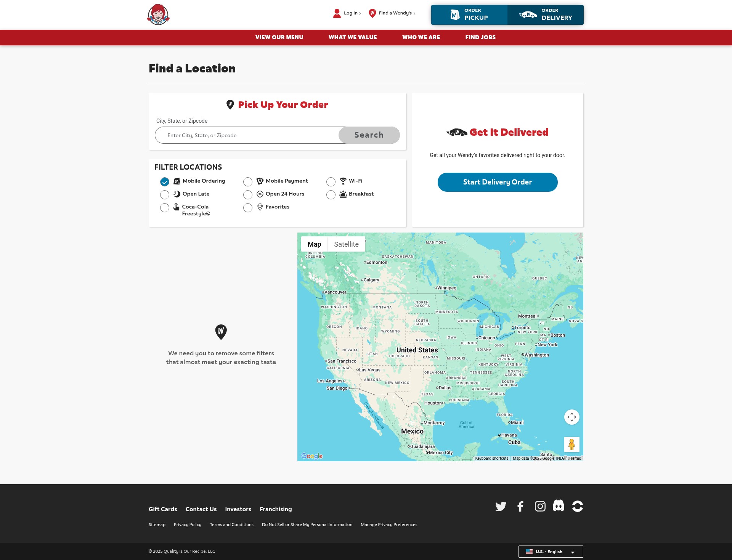
Task: Open Do Not Sell My Information link
Action: coord(307,525)
